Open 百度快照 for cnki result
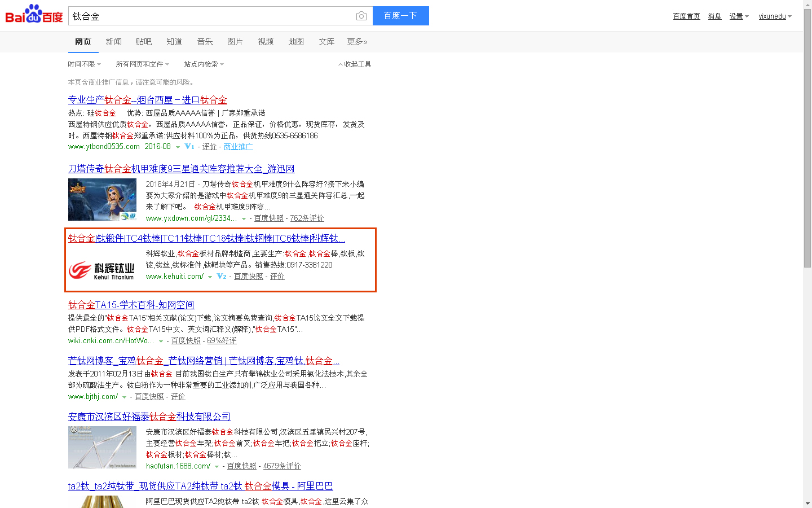Image resolution: width=812 pixels, height=508 pixels. coord(186,341)
